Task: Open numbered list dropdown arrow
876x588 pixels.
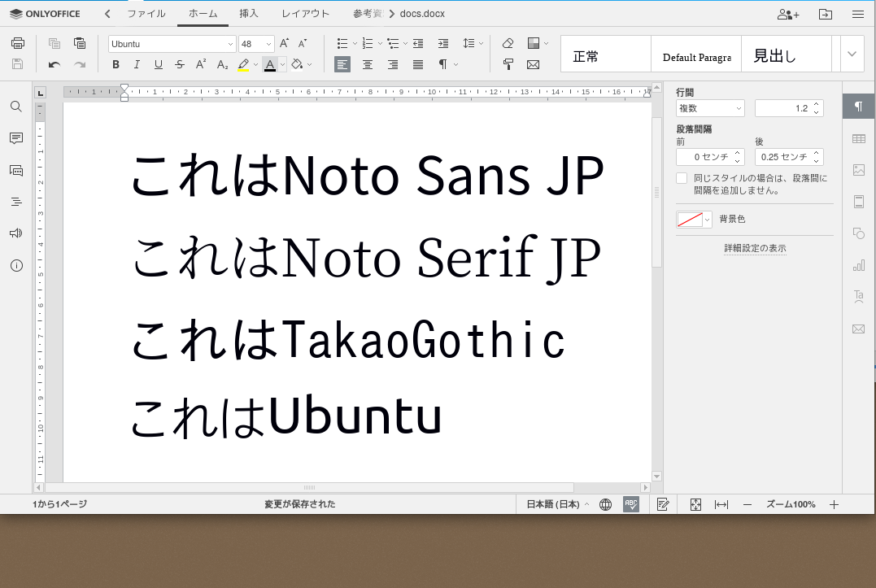Action: (x=380, y=43)
